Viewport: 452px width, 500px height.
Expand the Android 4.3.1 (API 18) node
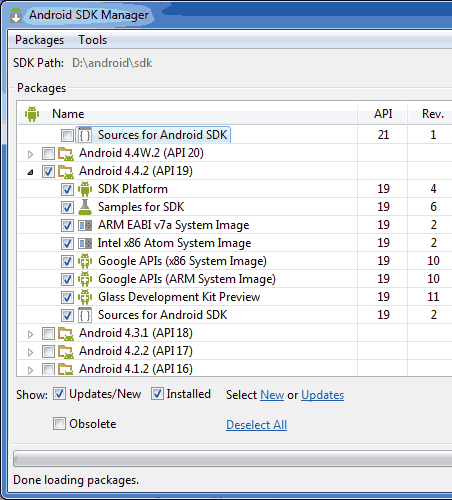point(31,334)
